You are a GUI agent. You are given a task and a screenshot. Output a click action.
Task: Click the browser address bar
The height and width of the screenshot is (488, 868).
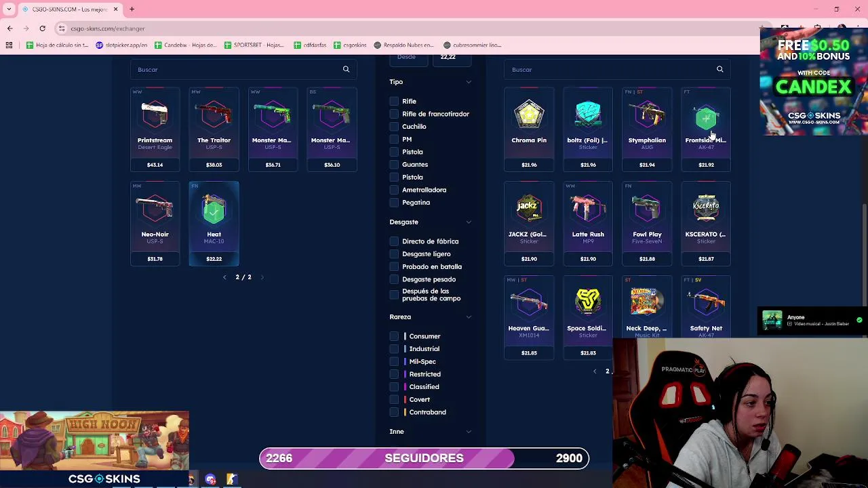[407, 28]
